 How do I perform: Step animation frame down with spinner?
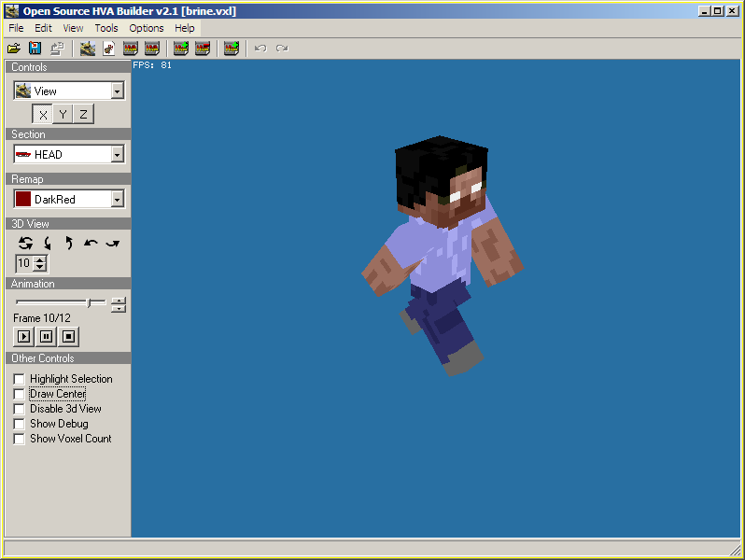(x=119, y=308)
